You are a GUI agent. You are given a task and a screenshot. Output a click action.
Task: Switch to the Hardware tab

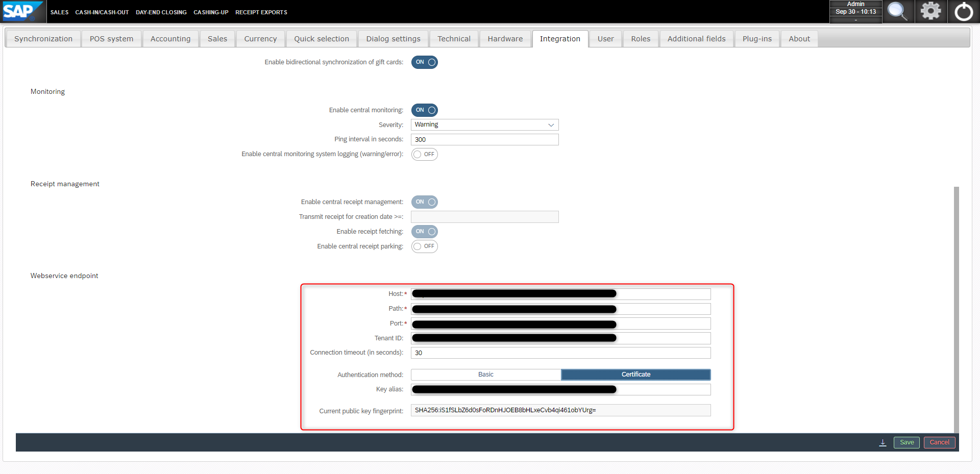click(x=505, y=39)
